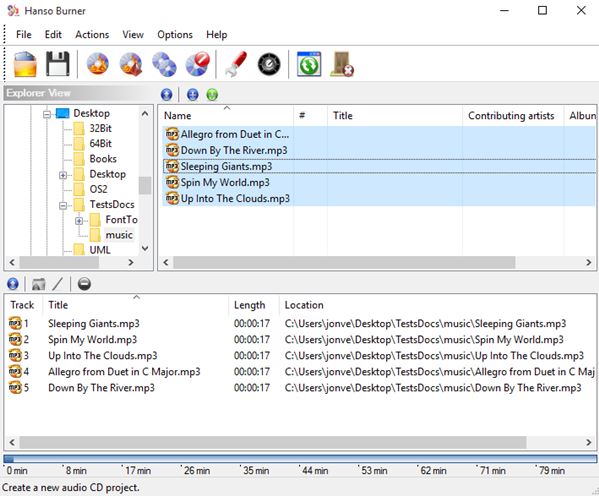Click the pencil edit icon above tracks
Screen dimensions: 599x496
(x=58, y=284)
